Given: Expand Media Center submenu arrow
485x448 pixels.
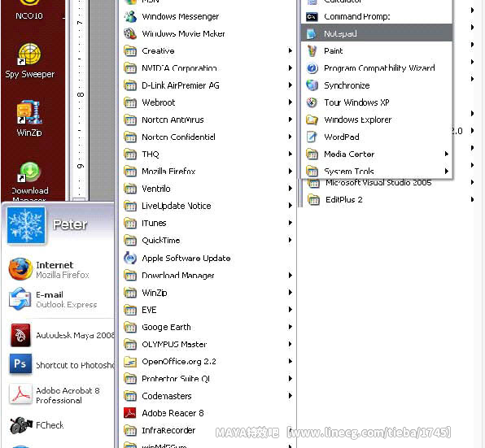Looking at the screenshot, I should [x=446, y=154].
